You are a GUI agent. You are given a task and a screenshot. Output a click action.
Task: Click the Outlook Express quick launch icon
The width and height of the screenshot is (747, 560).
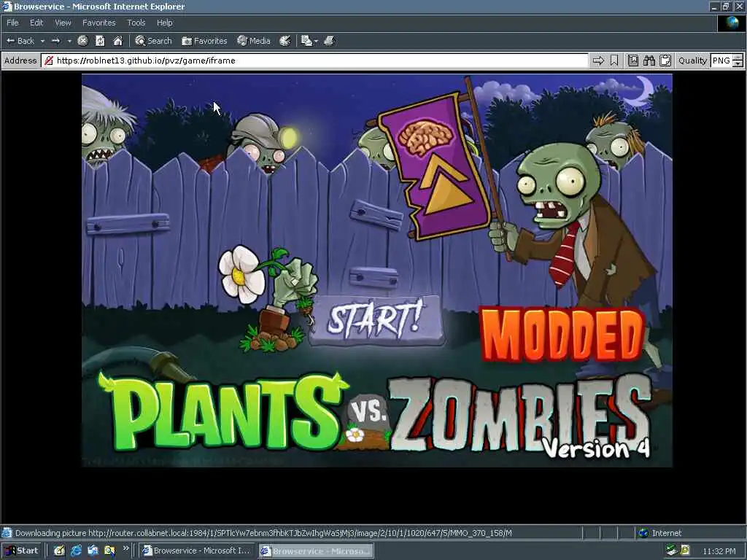tap(93, 551)
